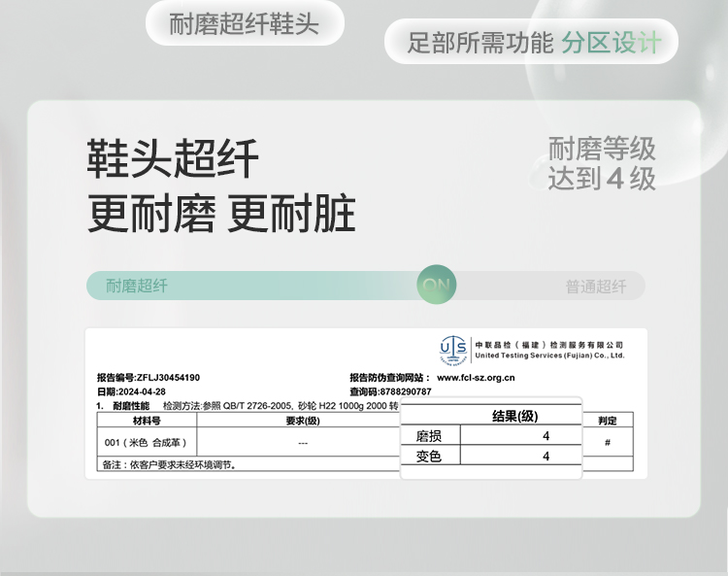Click the 检测方法 QB/T 2726-2005 line
Viewport: 728px width, 576px height.
click(x=281, y=406)
